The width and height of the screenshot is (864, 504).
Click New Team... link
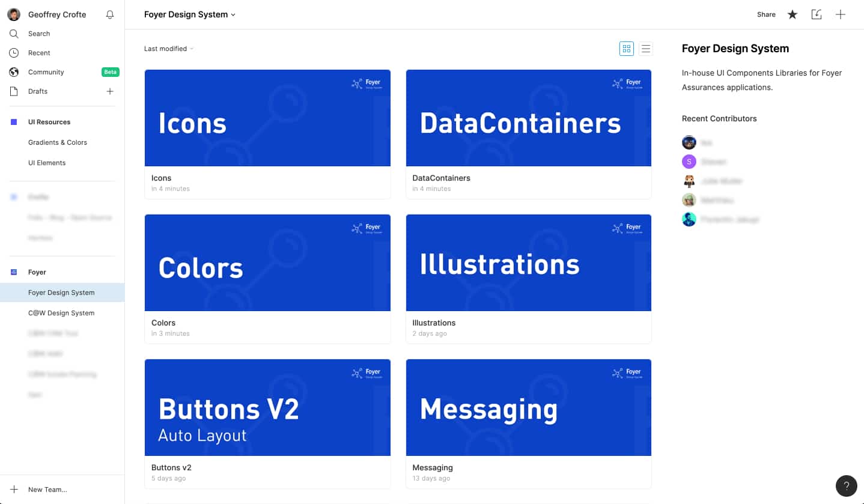[47, 490]
